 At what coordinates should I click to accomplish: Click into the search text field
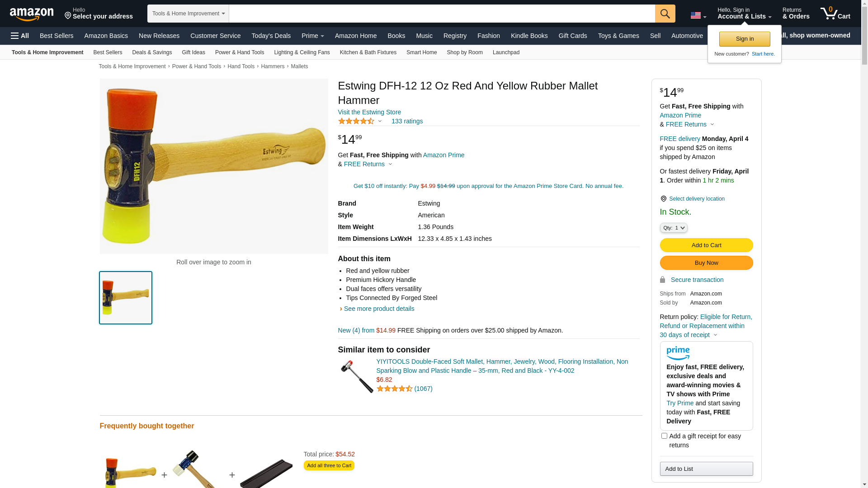(442, 14)
